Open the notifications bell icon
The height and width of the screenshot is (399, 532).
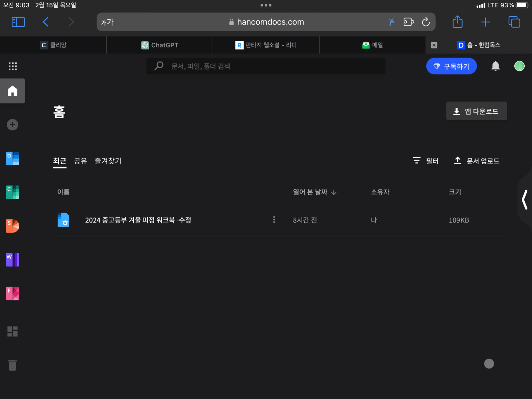496,66
